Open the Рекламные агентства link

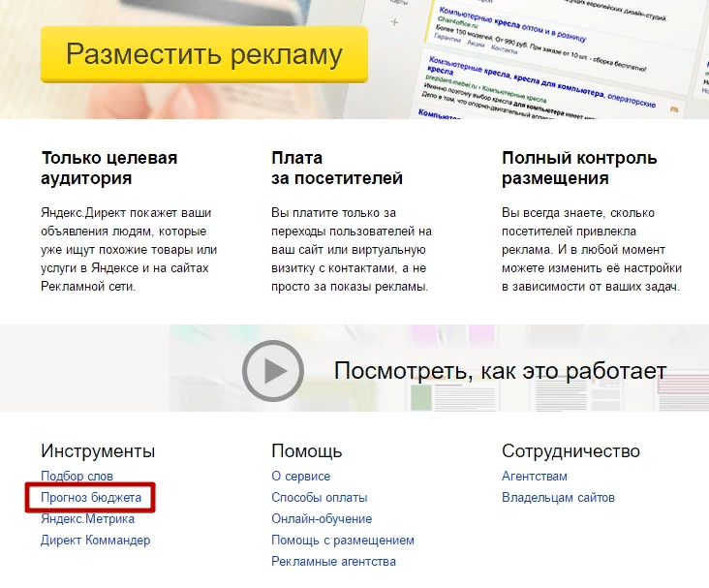[334, 561]
